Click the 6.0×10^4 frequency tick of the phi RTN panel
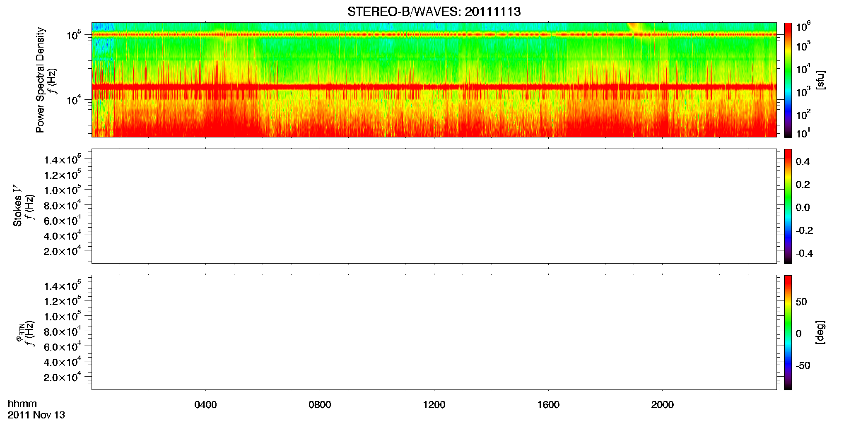This screenshot has width=868, height=447. pyautogui.click(x=63, y=346)
